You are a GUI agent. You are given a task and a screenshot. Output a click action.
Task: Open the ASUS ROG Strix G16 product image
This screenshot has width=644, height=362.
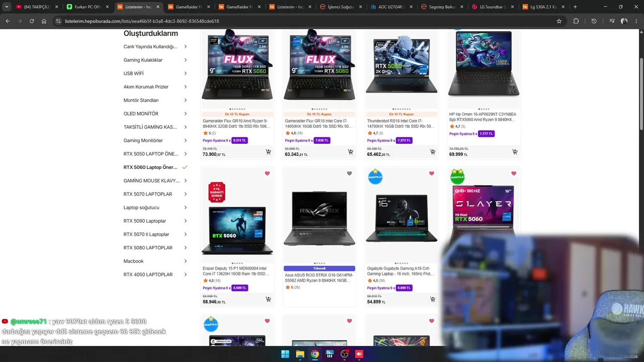pos(319,219)
